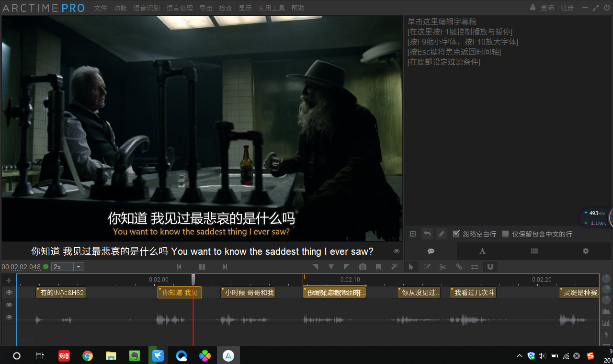
Task: Take a snapshot with the camera icon
Action: click(x=363, y=267)
